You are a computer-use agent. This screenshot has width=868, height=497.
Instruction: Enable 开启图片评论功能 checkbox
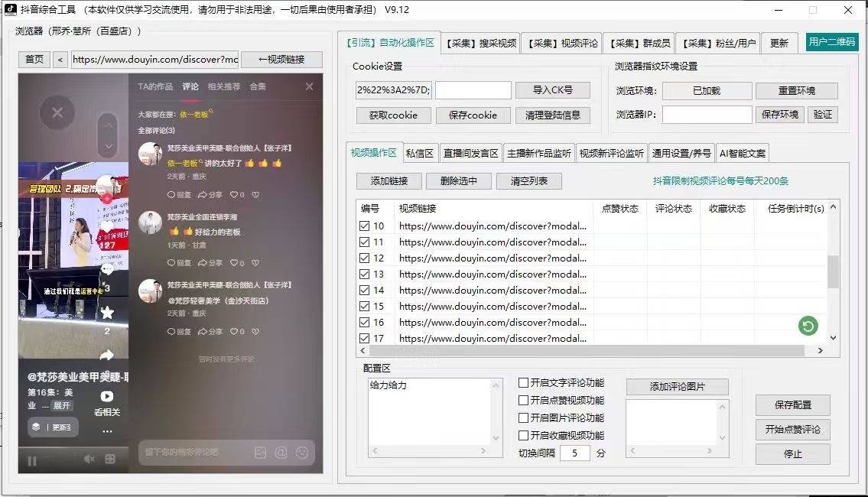(x=523, y=417)
